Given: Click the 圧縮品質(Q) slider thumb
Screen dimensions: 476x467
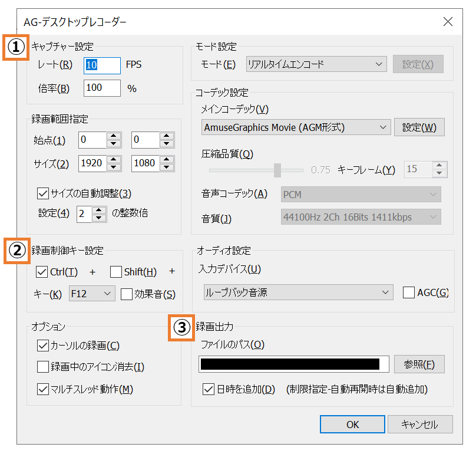Looking at the screenshot, I should (x=277, y=170).
